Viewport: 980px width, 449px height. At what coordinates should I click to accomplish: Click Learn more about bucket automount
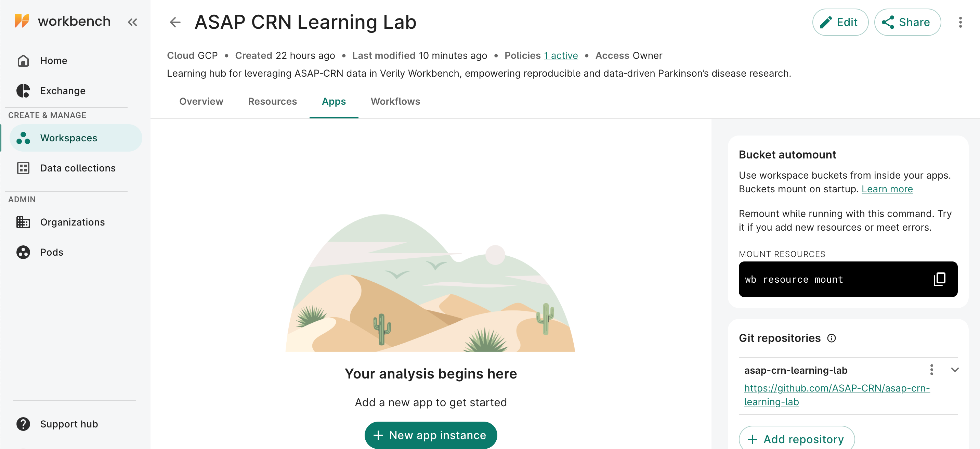[x=887, y=189]
